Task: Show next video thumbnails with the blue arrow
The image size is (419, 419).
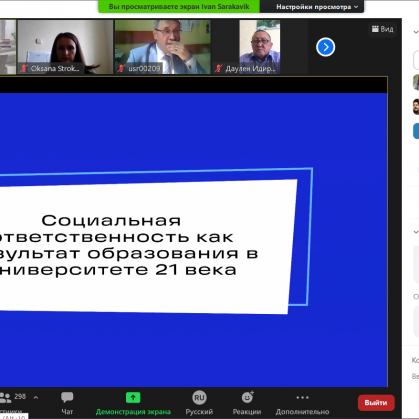Action: pos(326,47)
